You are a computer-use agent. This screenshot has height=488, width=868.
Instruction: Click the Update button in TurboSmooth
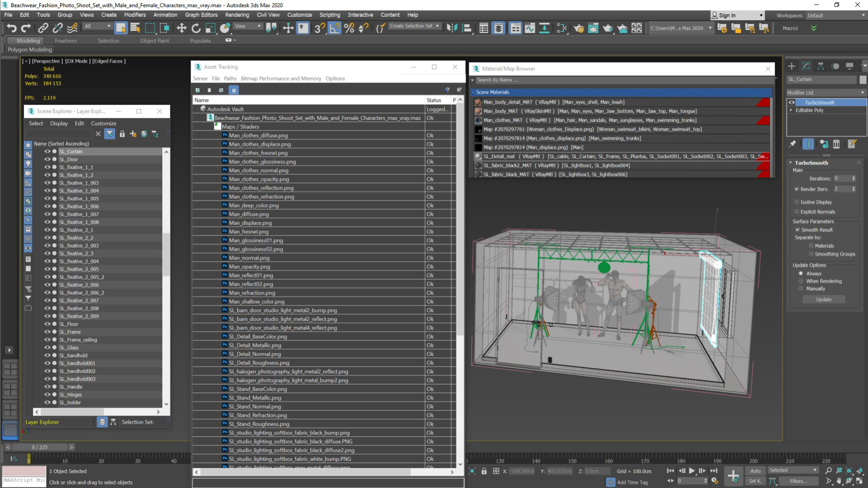pos(824,300)
